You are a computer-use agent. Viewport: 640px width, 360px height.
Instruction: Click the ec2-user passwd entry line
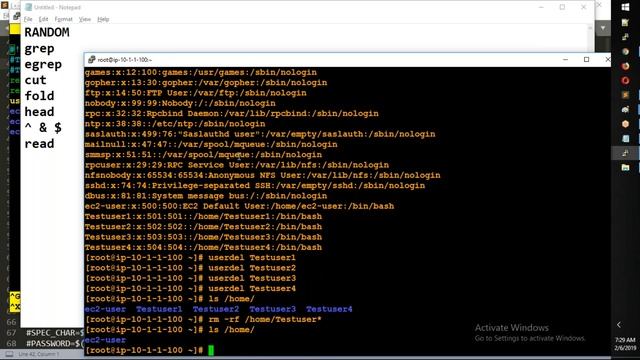point(240,206)
